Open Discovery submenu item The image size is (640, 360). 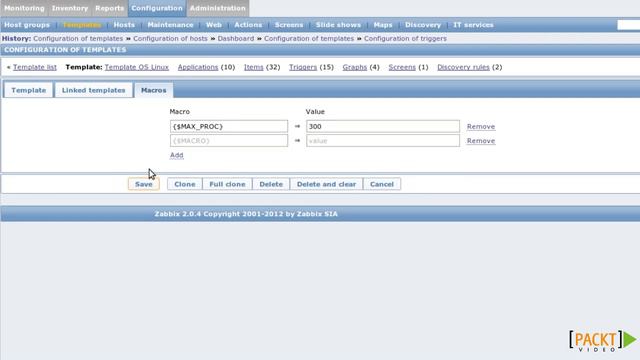423,25
